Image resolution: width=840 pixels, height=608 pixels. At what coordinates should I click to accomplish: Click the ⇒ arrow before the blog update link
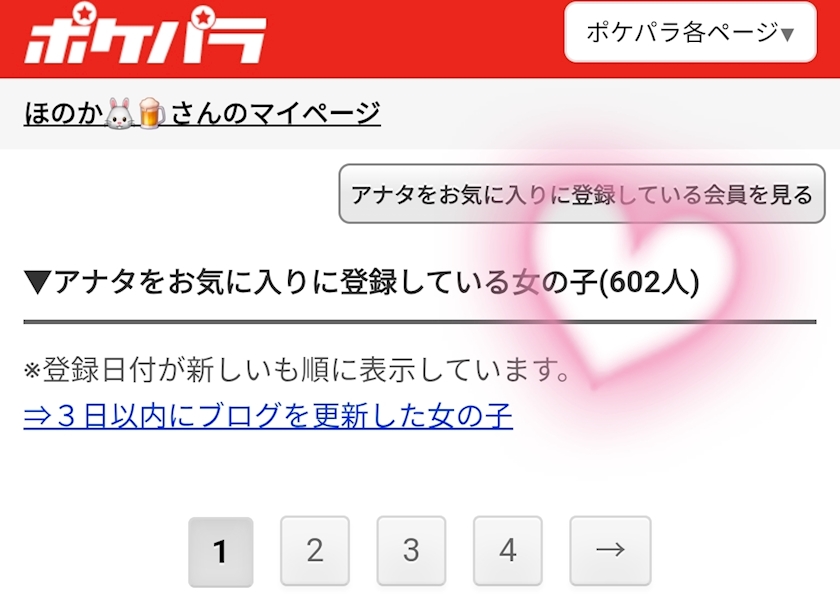point(38,416)
